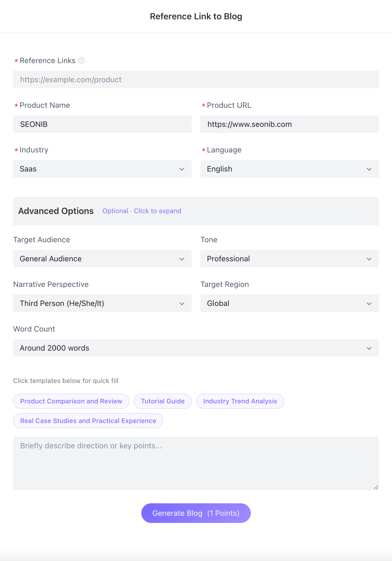Screen dimensions: 392x561
Task: Focus the Reference Links URL field
Action: click(196, 79)
